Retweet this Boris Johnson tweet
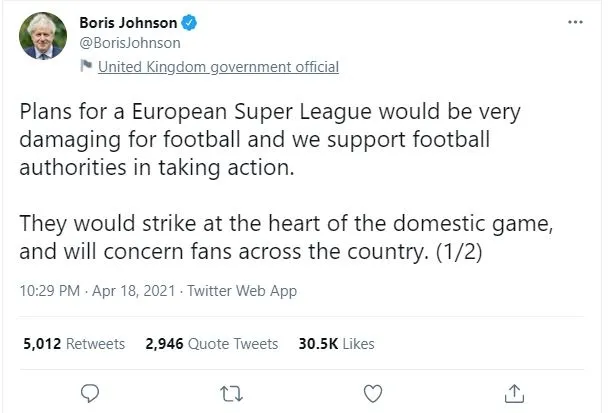This screenshot has width=612, height=413. pos(230,391)
